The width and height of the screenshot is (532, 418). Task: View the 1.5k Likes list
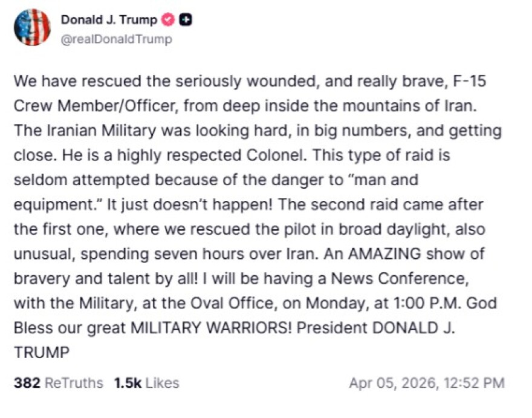pos(146,383)
